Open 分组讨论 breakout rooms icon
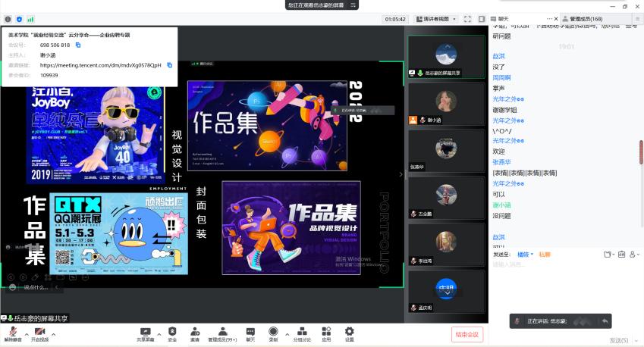Screen dimensions: 644x347 pos(301,331)
